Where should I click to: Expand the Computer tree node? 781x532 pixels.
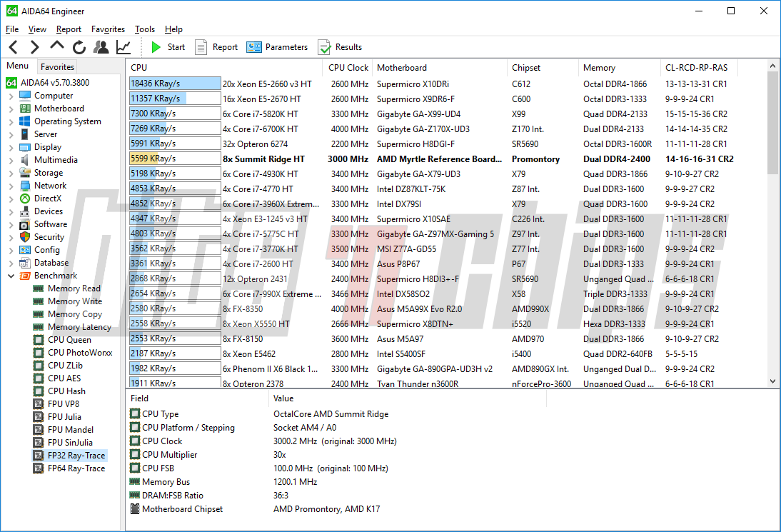(11, 96)
